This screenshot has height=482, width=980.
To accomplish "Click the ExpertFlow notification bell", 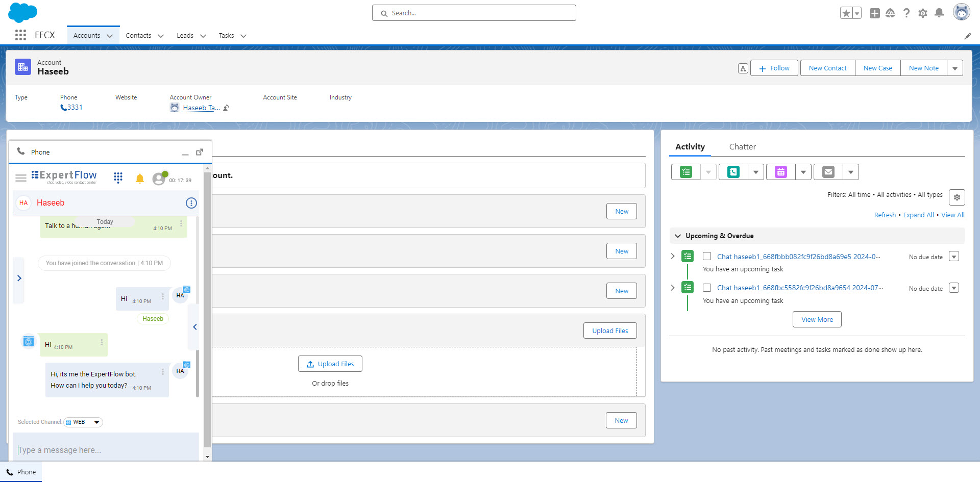I will pyautogui.click(x=139, y=179).
